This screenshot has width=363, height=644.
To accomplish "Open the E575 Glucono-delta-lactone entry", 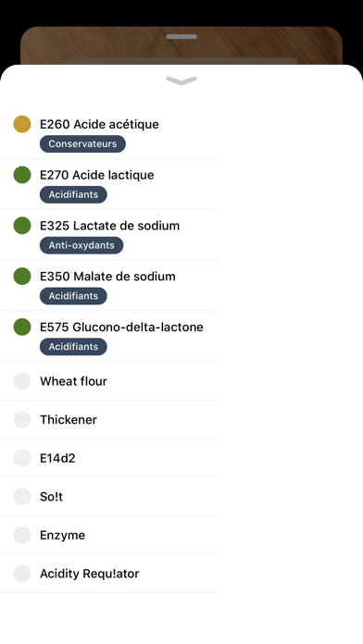I will pos(108,337).
